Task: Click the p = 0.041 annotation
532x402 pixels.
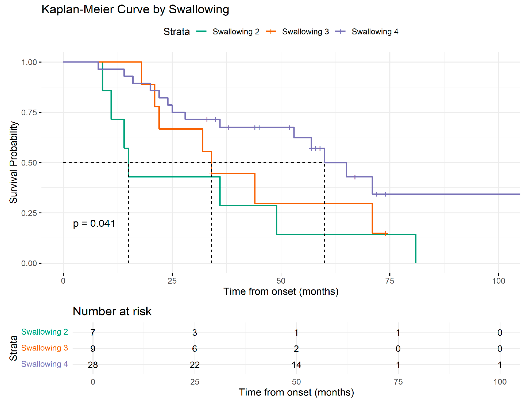Action: [x=94, y=223]
